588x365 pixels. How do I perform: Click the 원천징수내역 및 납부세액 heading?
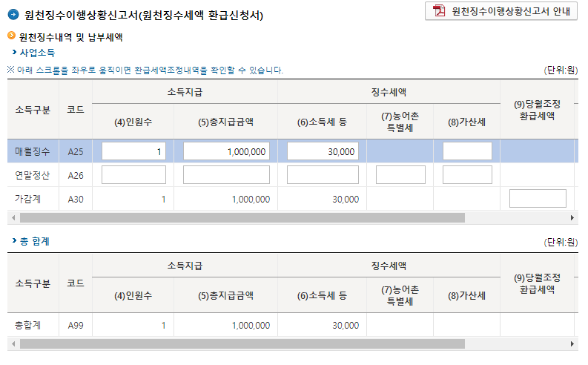[71, 37]
